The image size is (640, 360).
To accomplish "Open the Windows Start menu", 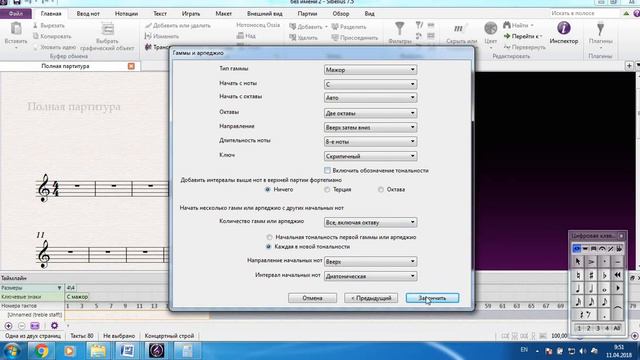I will pos(12,351).
